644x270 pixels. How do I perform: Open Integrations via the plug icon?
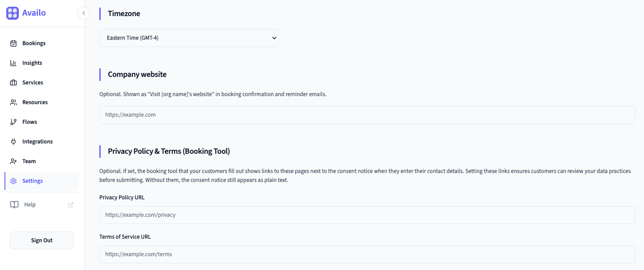pos(13,141)
